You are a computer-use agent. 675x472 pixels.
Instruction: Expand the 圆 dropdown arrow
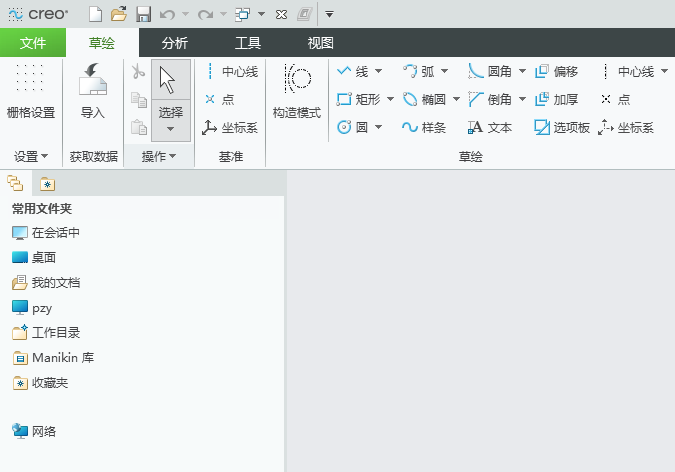coord(378,127)
